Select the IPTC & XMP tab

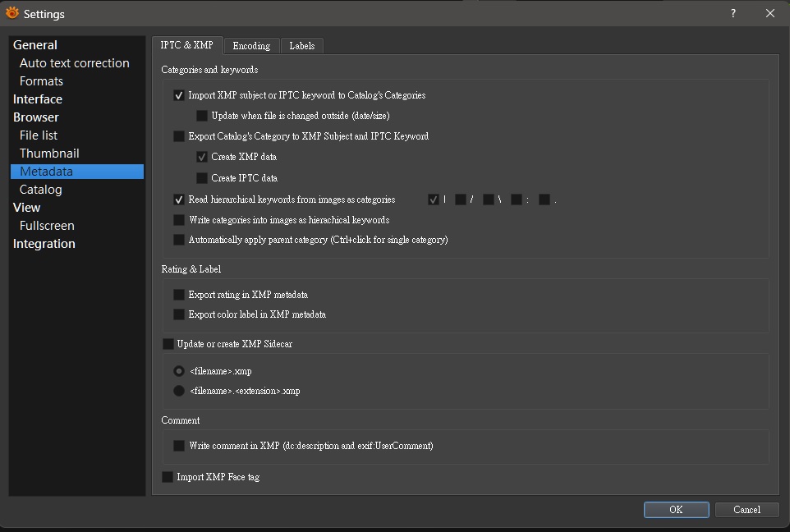point(186,45)
